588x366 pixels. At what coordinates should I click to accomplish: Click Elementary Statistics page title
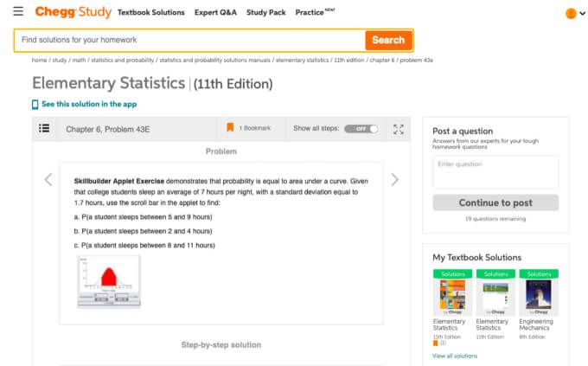click(x=109, y=83)
